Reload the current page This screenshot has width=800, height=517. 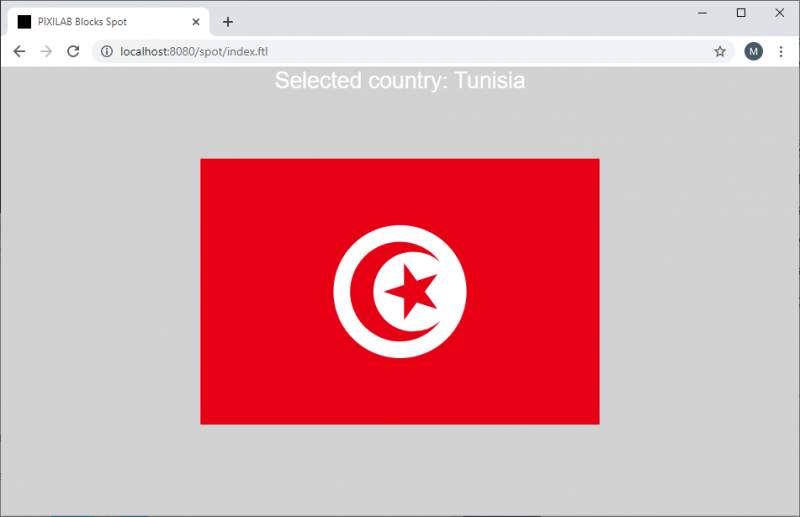tap(73, 52)
